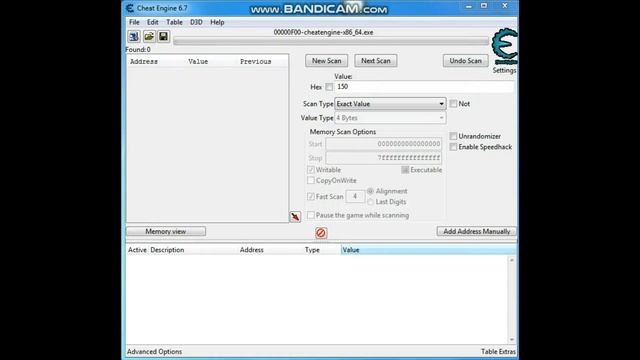Toggle the Hex checkbox
Screen dimensions: 640x360
329,87
